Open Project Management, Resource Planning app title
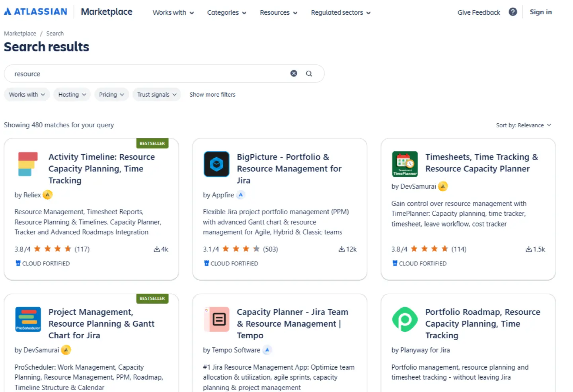Screen dimensions: 573x392 pos(101,324)
